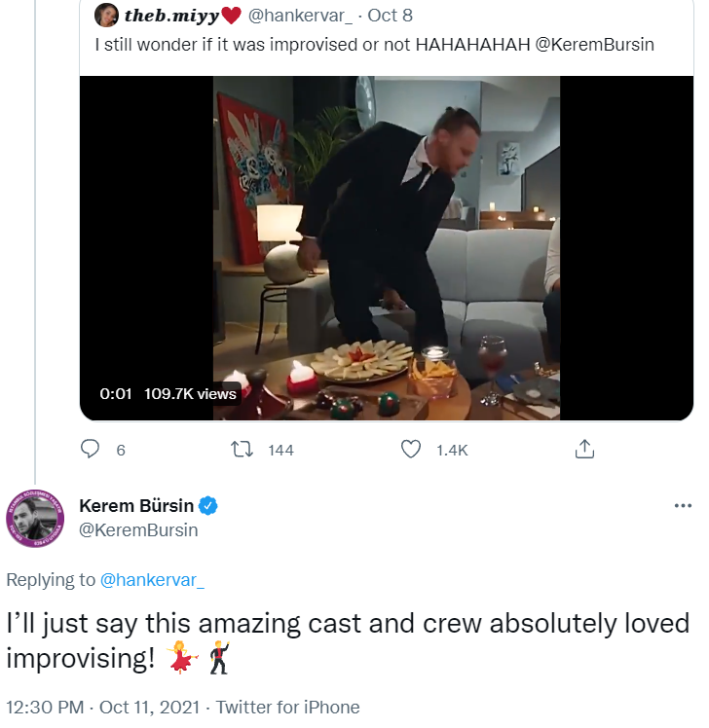Click the blue verified badge

point(208,506)
